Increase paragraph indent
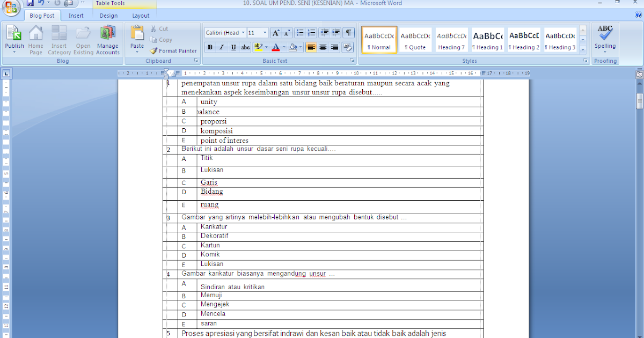 click(x=336, y=33)
